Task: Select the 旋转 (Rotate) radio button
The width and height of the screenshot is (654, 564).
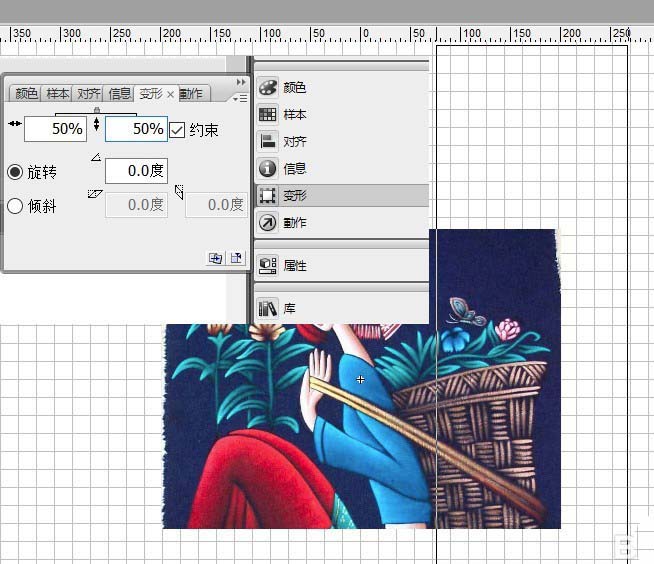Action: click(15, 172)
